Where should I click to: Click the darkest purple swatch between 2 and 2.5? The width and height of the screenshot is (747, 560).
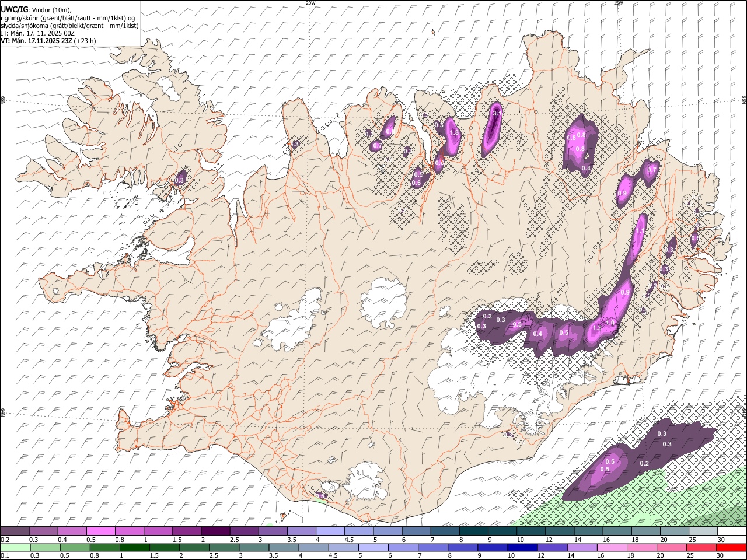click(215, 531)
